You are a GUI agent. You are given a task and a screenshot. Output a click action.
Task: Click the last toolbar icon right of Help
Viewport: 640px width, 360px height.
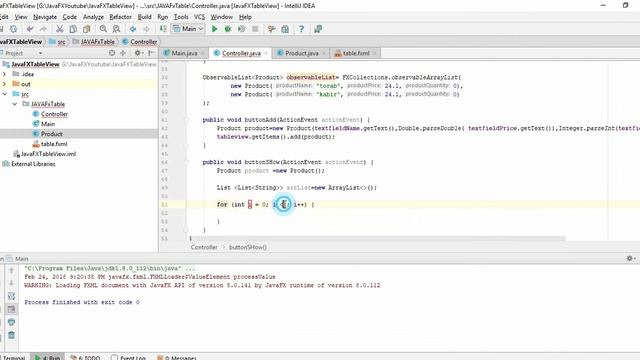[318, 29]
